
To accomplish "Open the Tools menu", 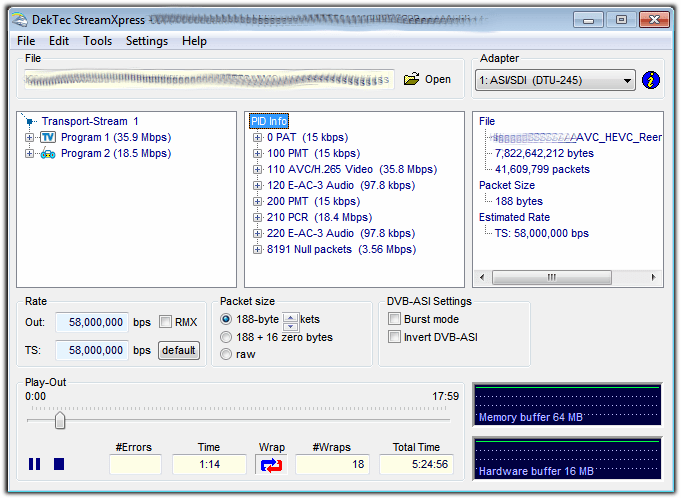I will [x=97, y=41].
